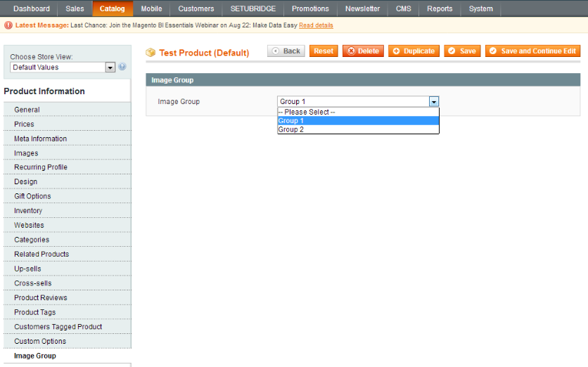Click the product box icon beside Test Product
Screen dimensions: 588x367
click(x=151, y=52)
